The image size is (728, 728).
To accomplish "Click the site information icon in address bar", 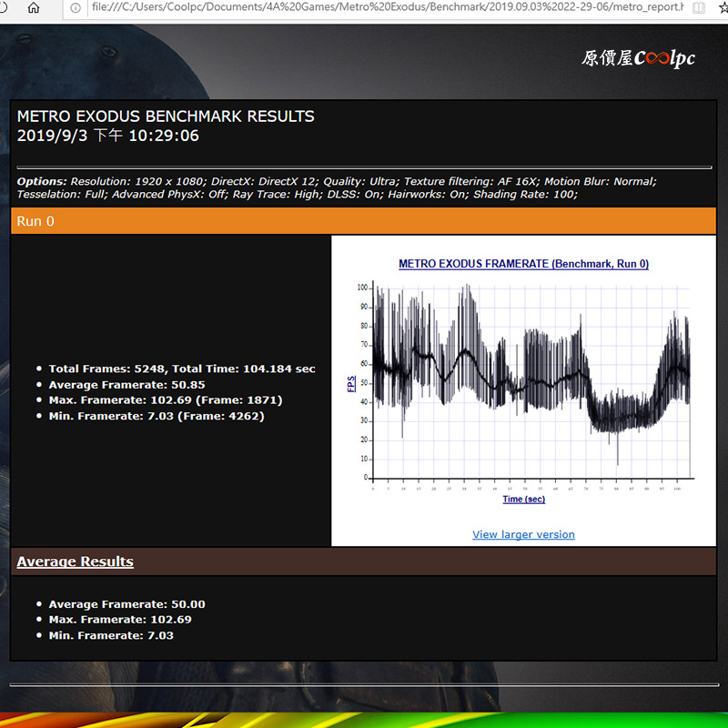I will click(x=76, y=8).
